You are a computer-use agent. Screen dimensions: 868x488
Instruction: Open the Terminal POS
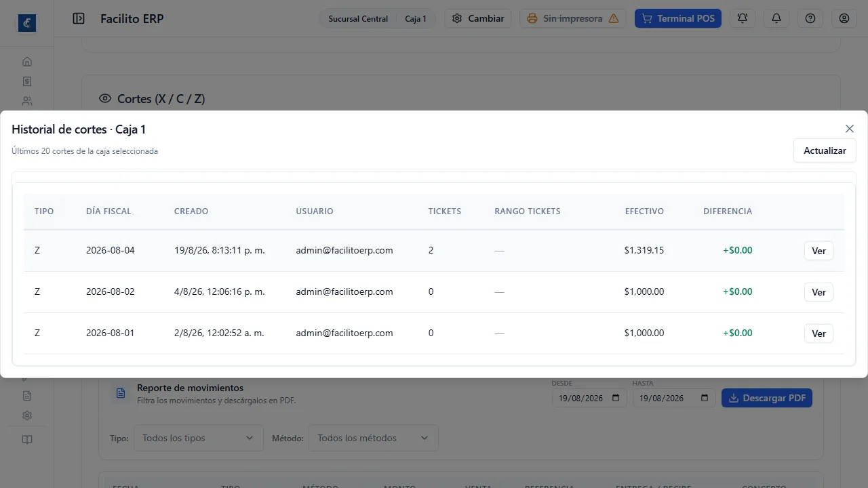point(678,18)
